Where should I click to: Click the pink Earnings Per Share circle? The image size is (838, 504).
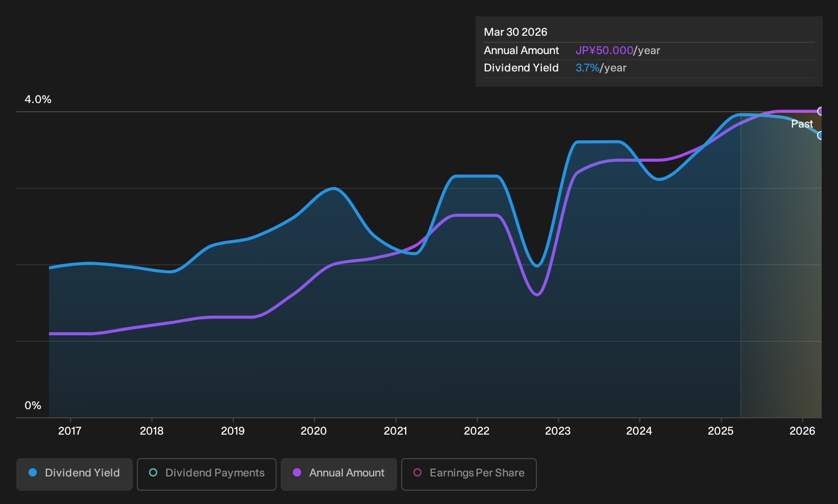[417, 473]
